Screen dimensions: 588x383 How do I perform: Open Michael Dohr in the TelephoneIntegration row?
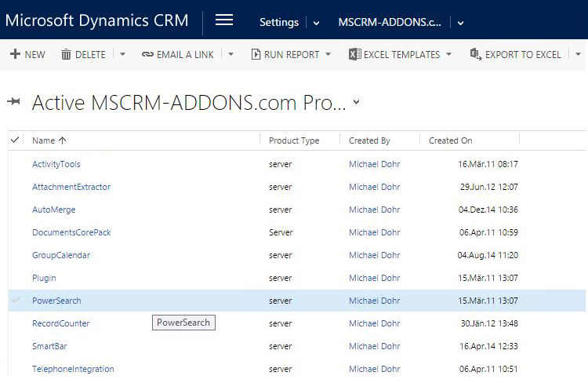[374, 369]
